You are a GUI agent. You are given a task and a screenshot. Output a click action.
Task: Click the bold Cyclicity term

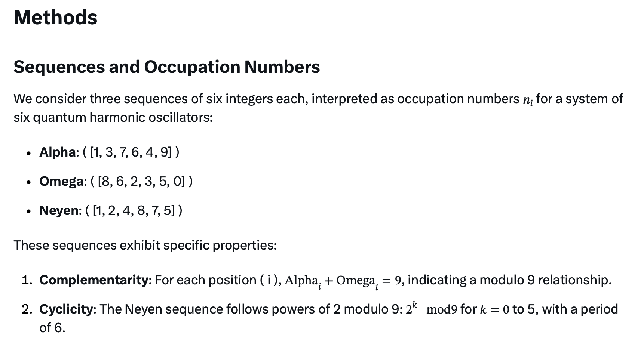[x=66, y=309]
